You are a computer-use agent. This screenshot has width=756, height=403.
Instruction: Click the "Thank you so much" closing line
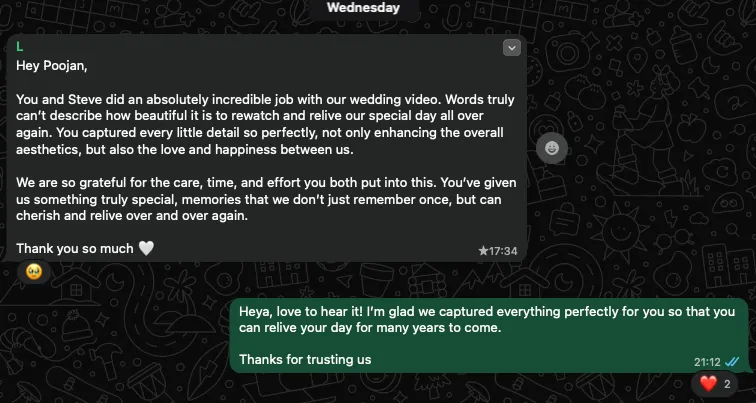click(x=75, y=249)
